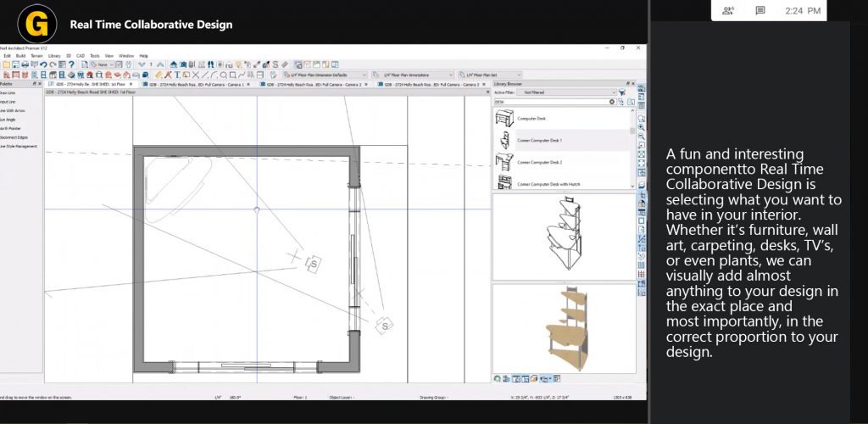
Task: Switch to the Full Camera - Camera 2 tab
Action: pyautogui.click(x=314, y=84)
